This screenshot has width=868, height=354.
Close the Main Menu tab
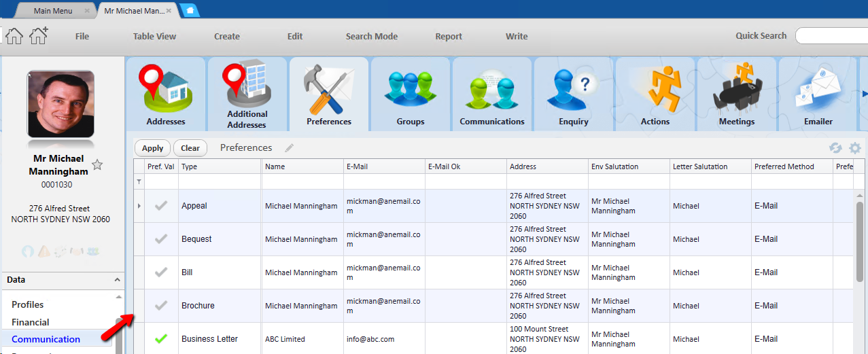pos(87,11)
